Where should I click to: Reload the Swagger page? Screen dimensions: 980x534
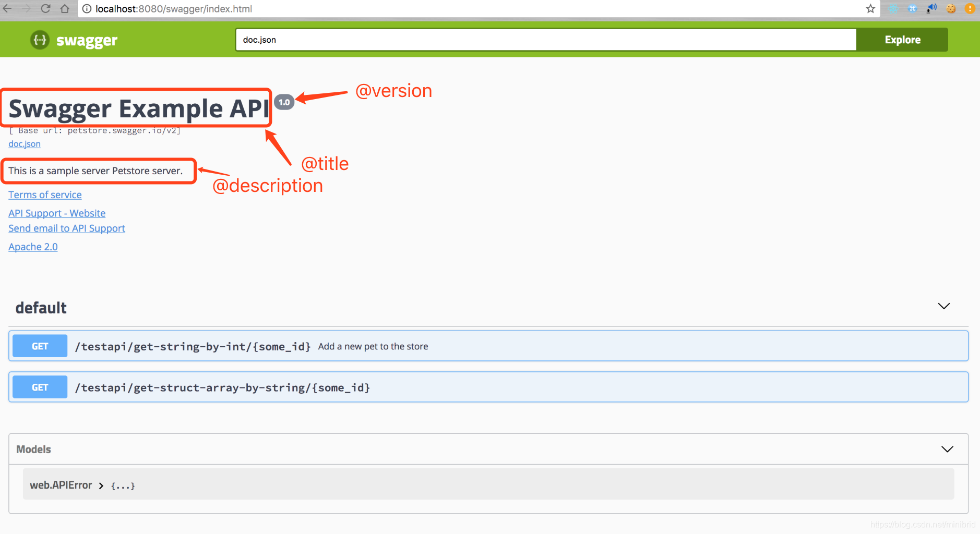click(45, 8)
